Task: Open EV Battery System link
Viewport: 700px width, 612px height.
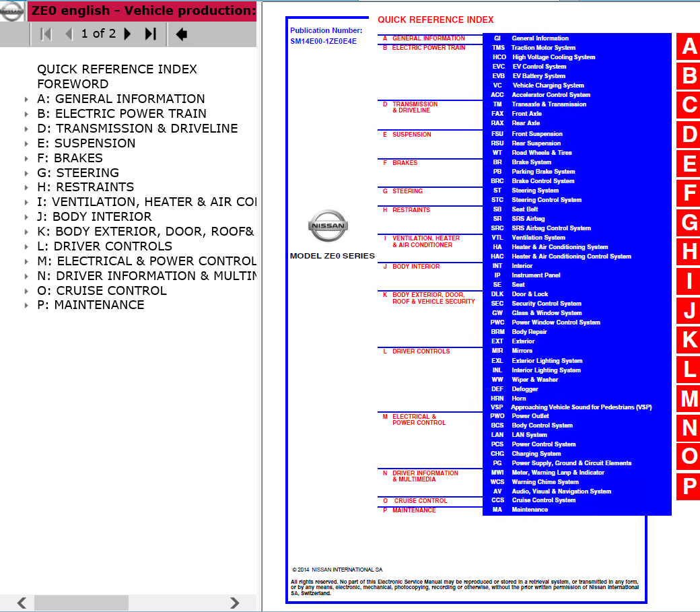Action: pos(539,76)
